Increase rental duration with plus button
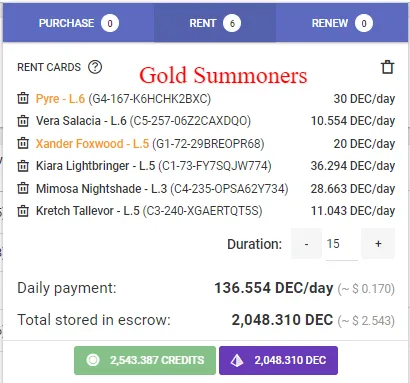The image size is (410, 383). (x=378, y=244)
